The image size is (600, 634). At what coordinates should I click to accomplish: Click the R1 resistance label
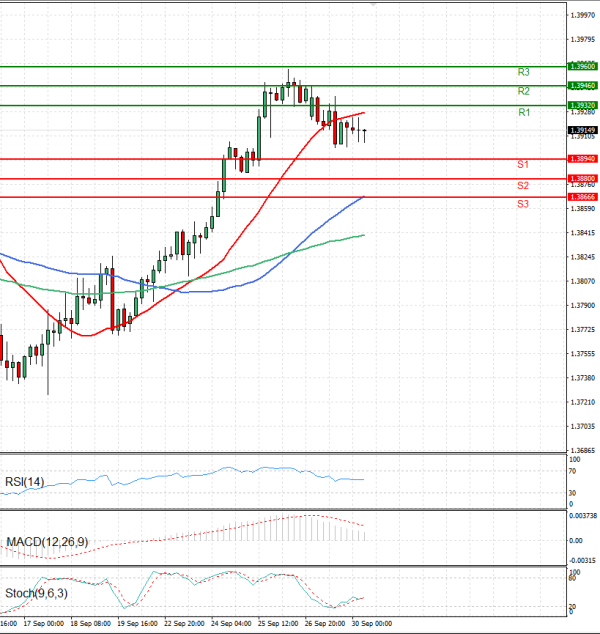click(523, 113)
